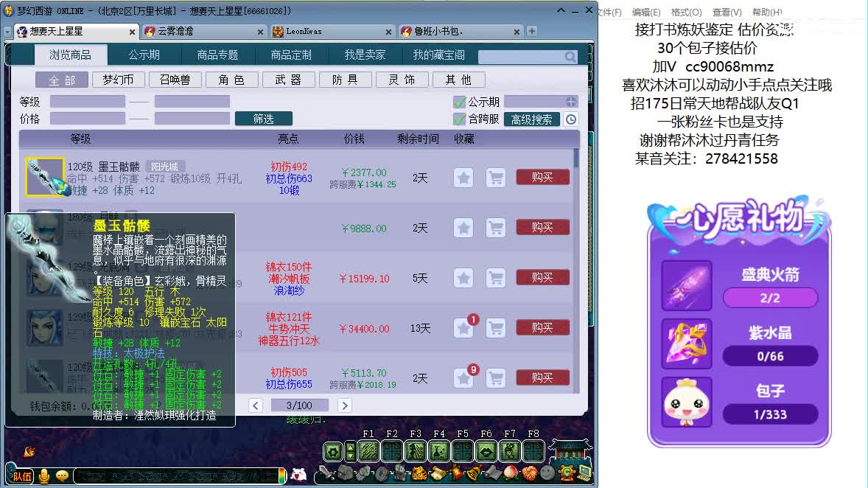Click the clock history icon beside 高级搜索

pos(570,119)
